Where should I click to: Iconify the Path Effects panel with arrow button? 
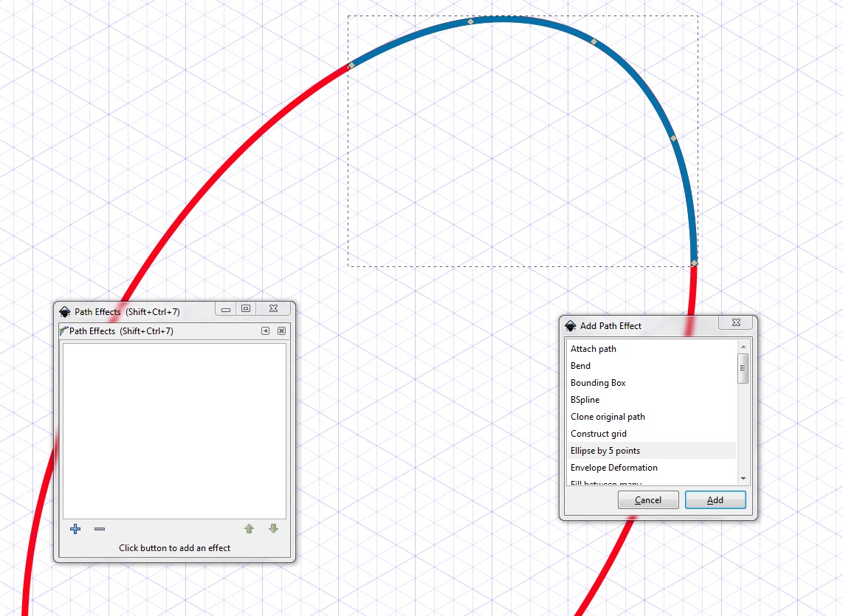pyautogui.click(x=266, y=331)
